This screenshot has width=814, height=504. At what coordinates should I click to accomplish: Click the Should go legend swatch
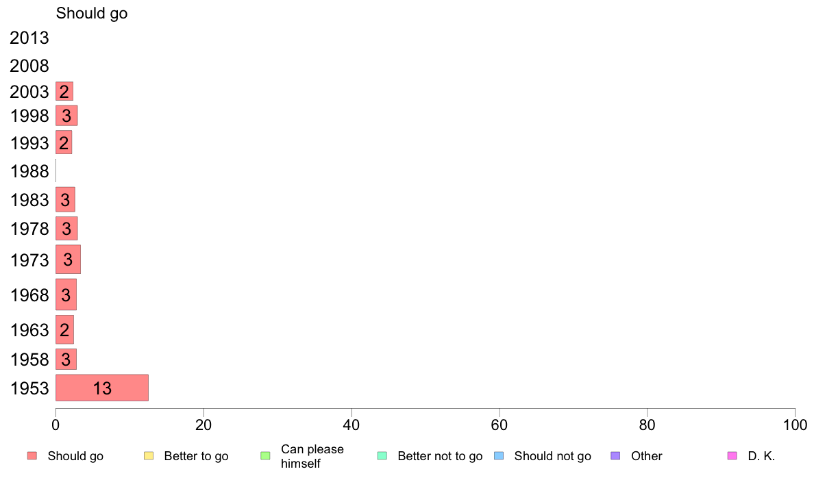[32, 456]
